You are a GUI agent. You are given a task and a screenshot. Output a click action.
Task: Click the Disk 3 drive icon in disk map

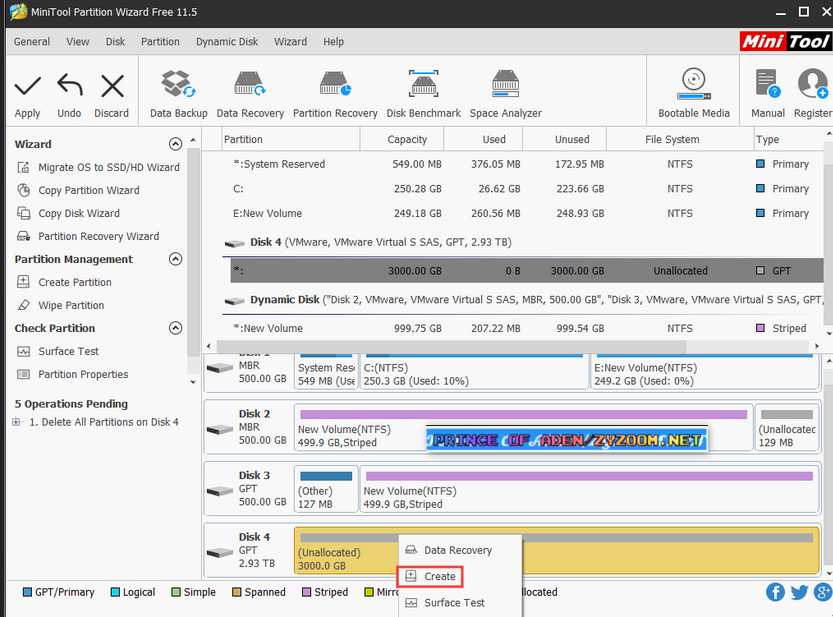pos(220,491)
